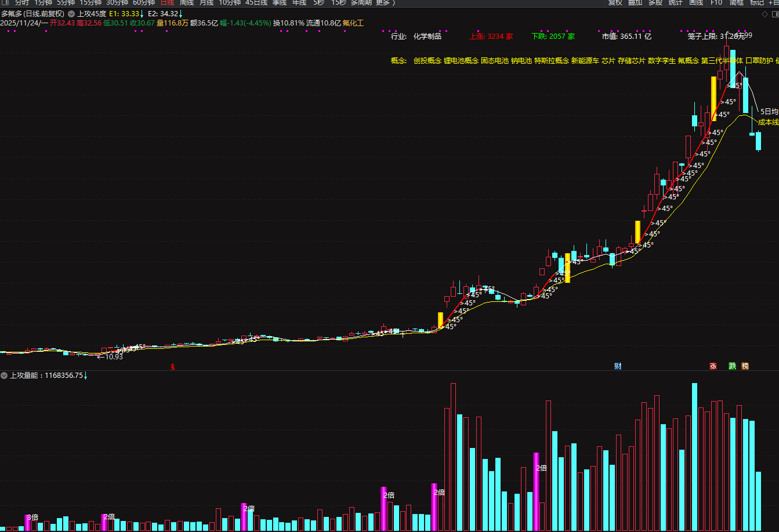Open the 画线 drawing tools

point(695,3)
